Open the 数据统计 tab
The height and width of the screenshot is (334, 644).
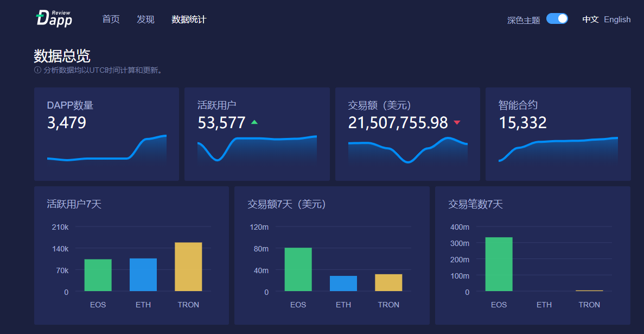(188, 19)
